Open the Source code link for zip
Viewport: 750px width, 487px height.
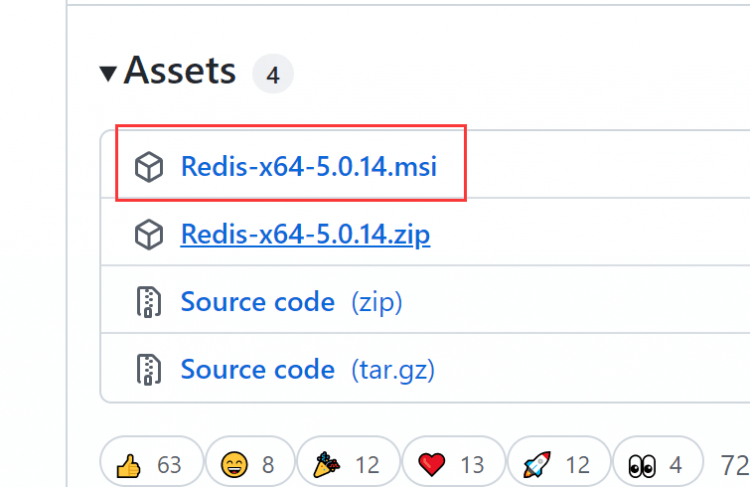pos(257,302)
